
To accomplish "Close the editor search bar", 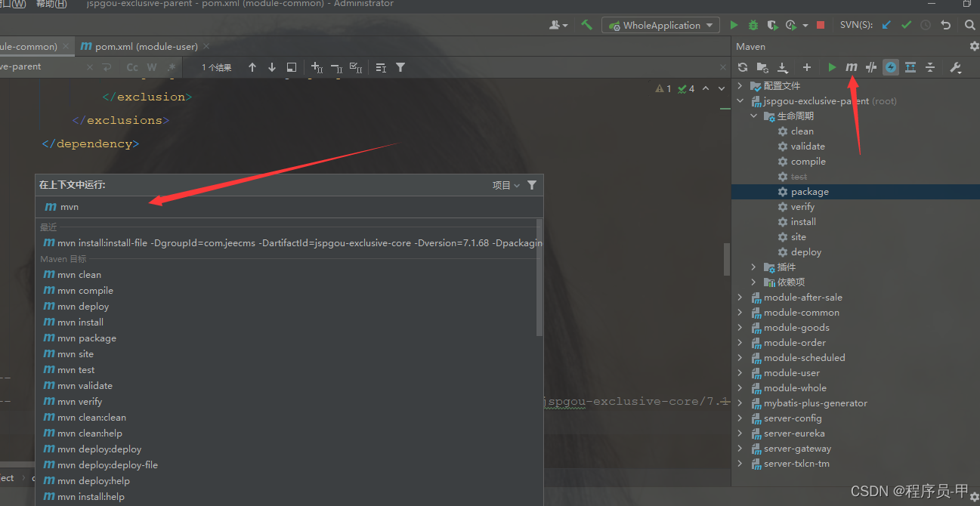I will (723, 67).
